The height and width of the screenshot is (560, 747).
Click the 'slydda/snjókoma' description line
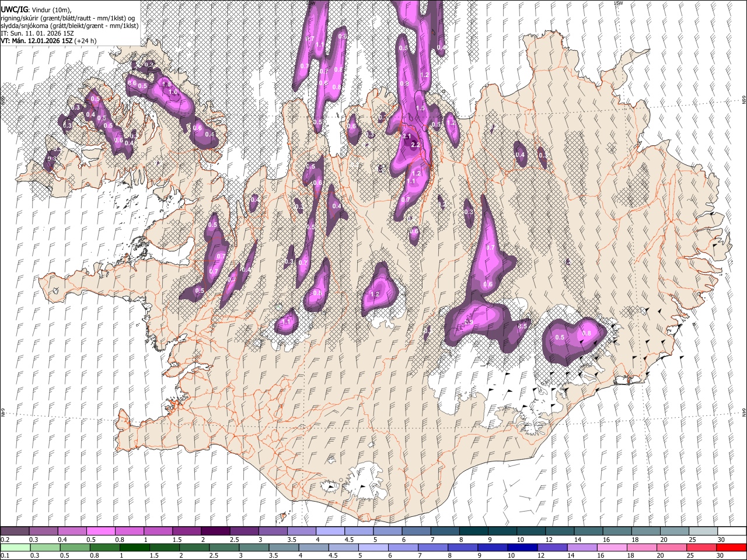click(69, 26)
